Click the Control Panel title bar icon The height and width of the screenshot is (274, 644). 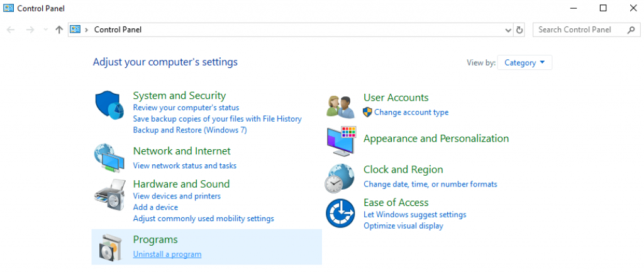(8, 8)
